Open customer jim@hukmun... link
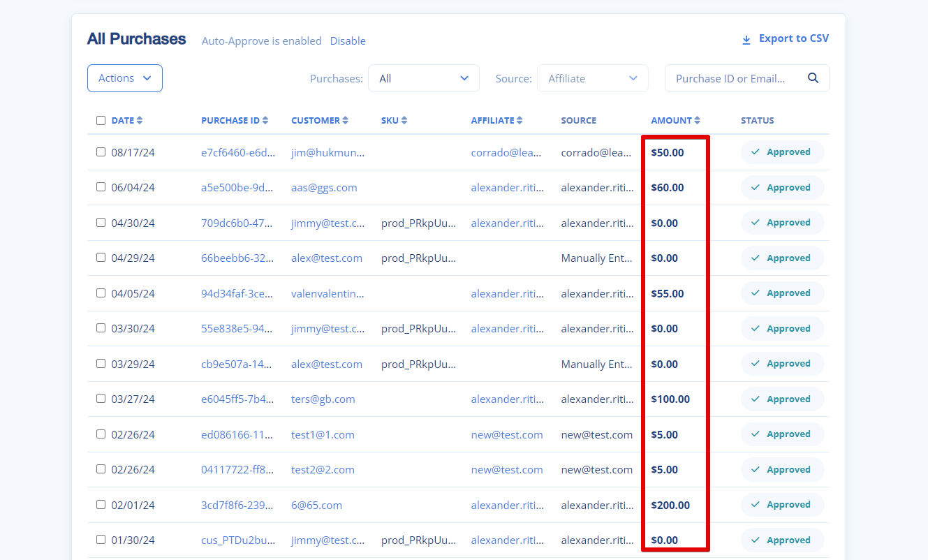928x560 pixels. [x=328, y=152]
